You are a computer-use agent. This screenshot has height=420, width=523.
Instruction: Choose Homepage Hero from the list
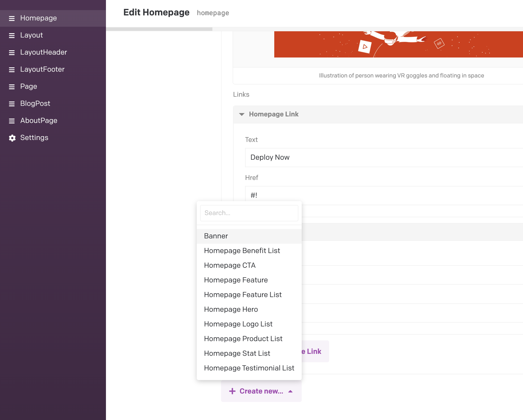pyautogui.click(x=231, y=310)
